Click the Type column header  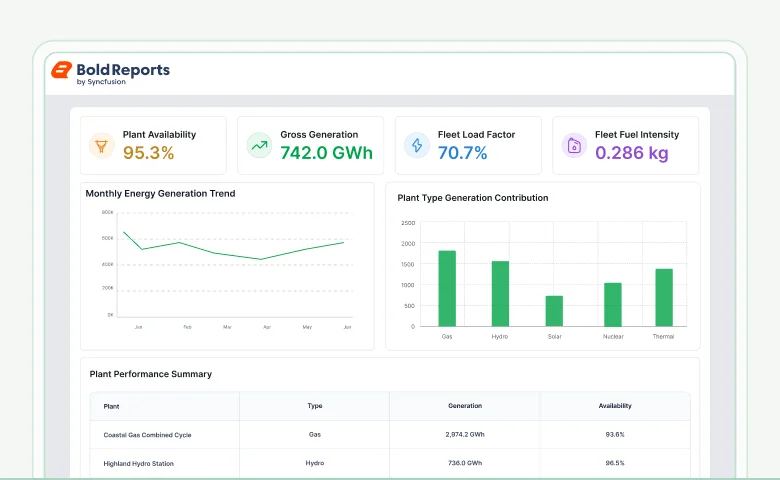(x=315, y=406)
